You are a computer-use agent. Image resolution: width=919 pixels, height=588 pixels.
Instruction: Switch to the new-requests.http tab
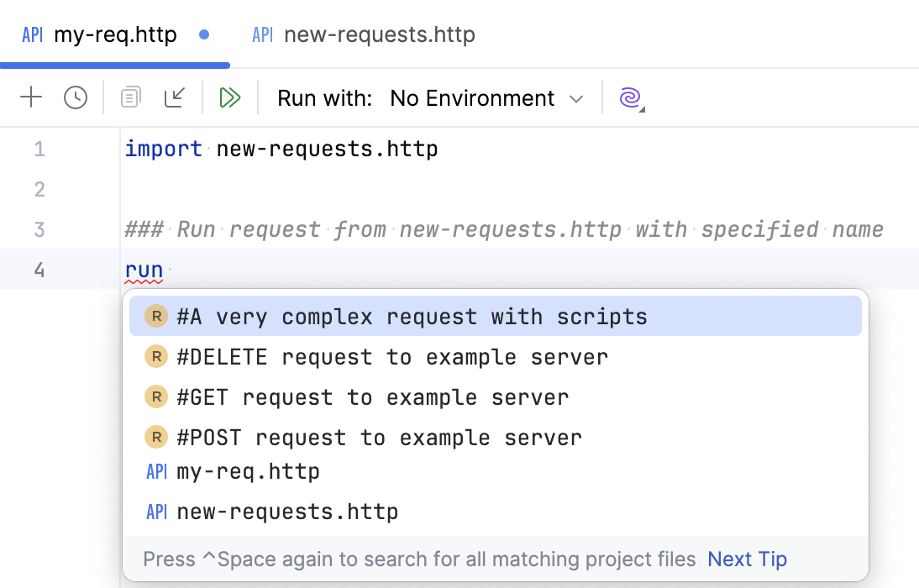378,34
